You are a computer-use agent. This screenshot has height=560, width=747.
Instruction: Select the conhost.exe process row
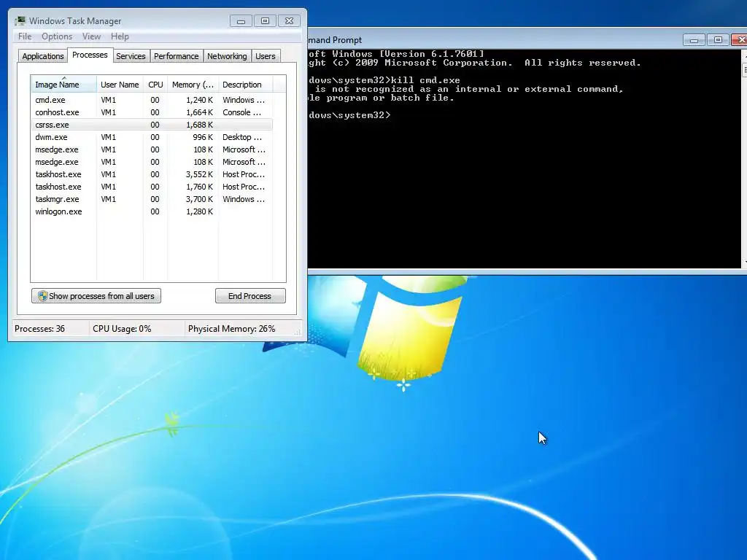tap(152, 112)
